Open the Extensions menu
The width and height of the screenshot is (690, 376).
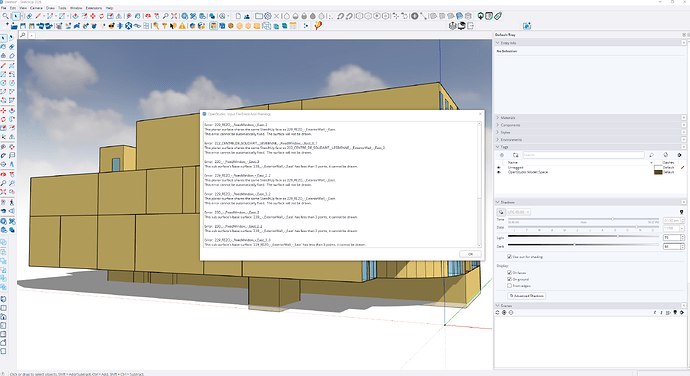(x=94, y=8)
